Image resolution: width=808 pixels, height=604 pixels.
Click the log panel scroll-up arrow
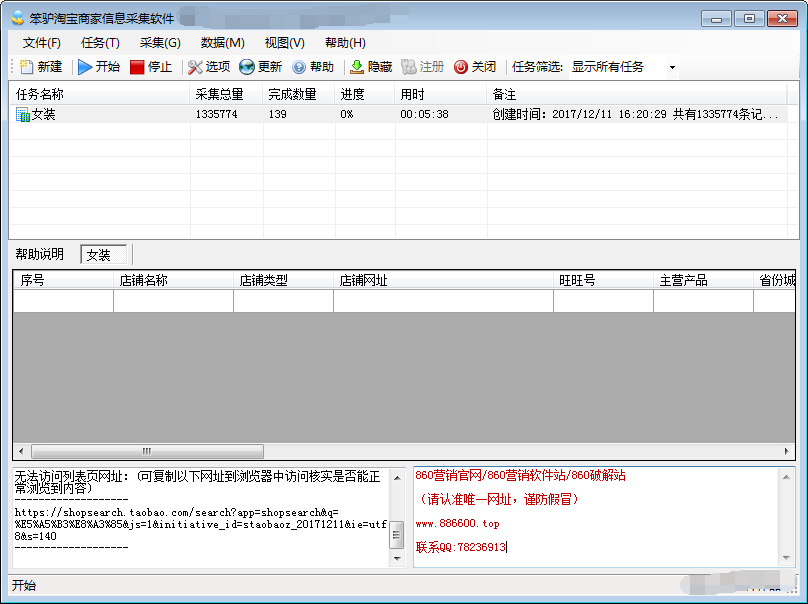click(x=397, y=478)
